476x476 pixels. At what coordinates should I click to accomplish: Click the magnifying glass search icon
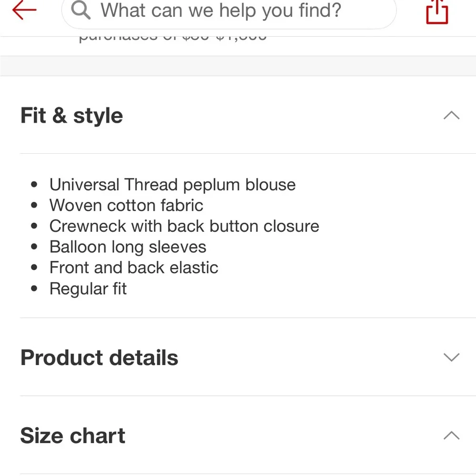coord(81,10)
